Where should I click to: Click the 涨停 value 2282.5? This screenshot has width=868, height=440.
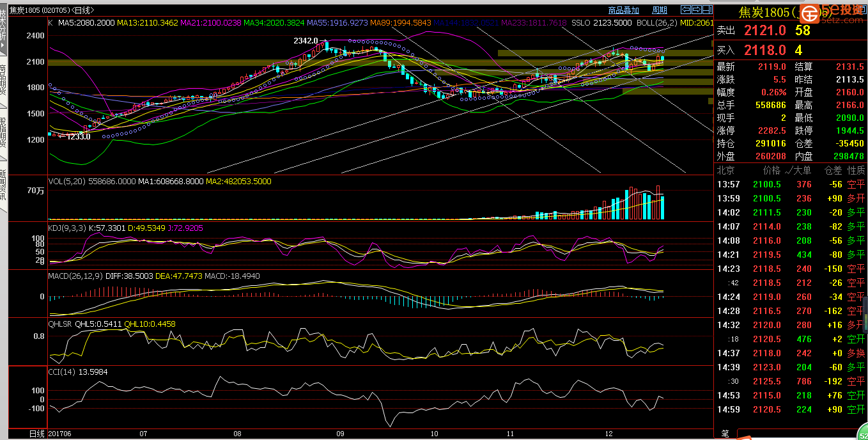(x=773, y=130)
